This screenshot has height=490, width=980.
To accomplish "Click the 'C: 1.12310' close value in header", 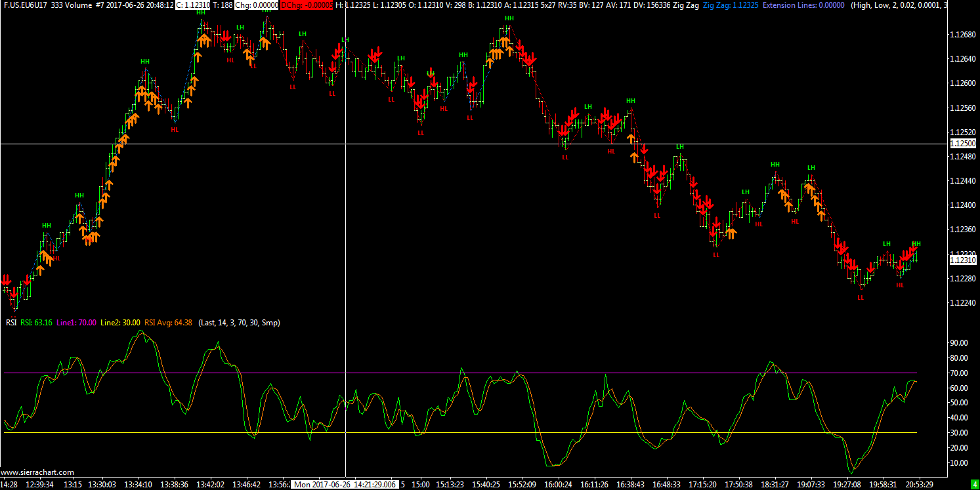I will click(193, 5).
